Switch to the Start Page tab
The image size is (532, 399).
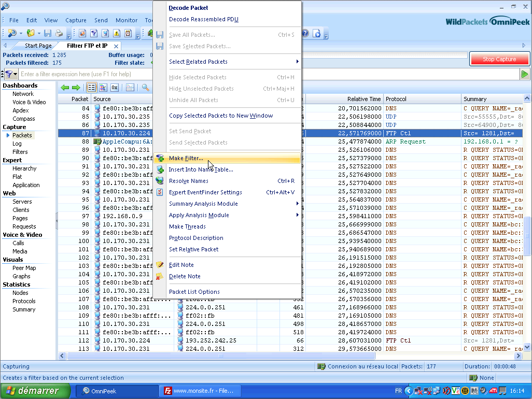coord(38,46)
